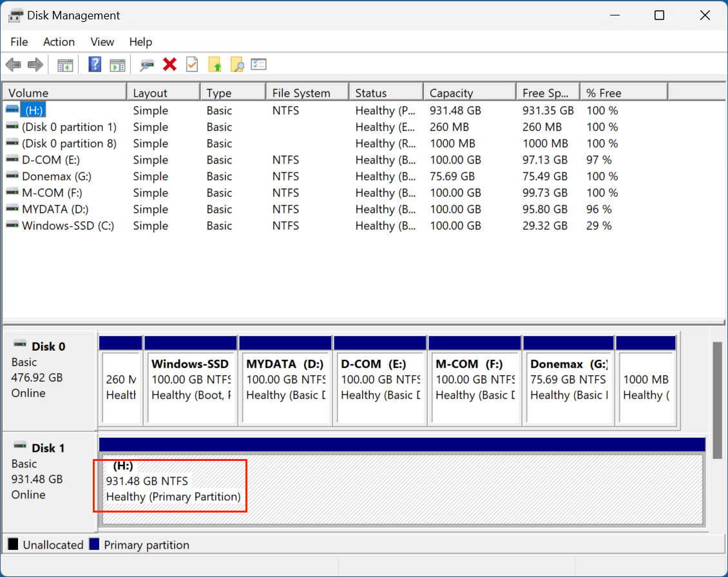Viewport: 728px width, 577px height.
Task: Click the Connect drive icon in the toolbar
Action: pos(147,64)
